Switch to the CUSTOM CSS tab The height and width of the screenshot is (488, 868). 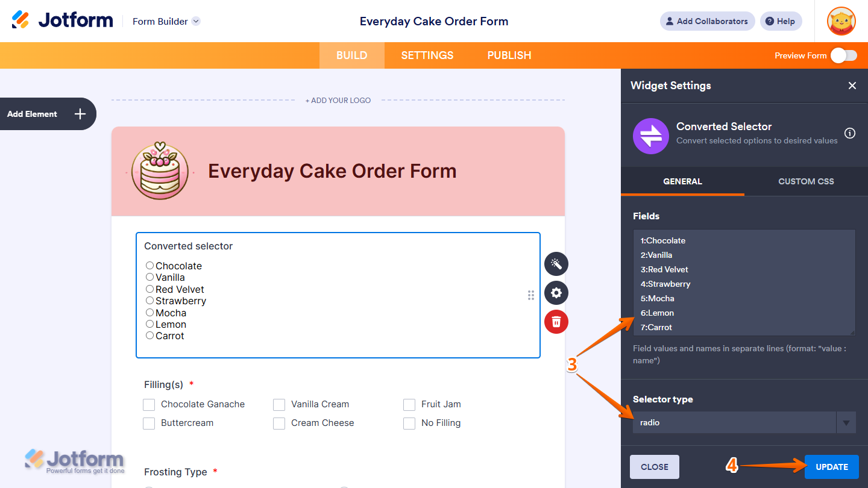tap(806, 181)
